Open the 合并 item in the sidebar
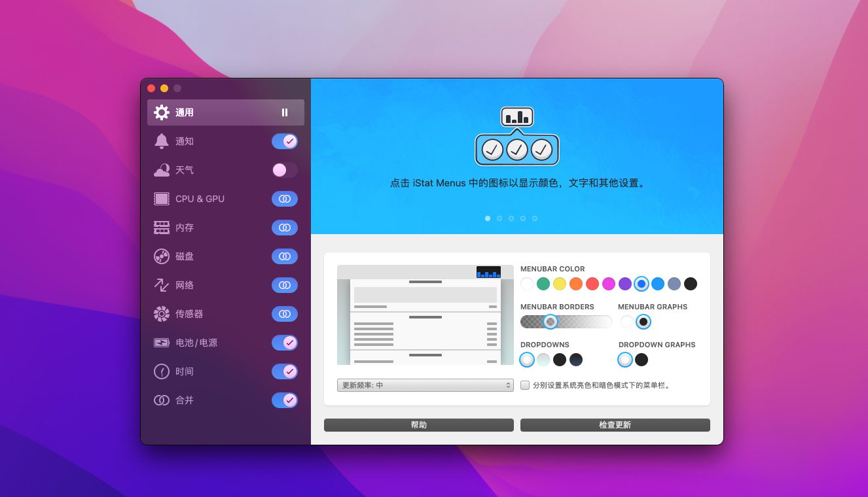This screenshot has height=497, width=868. click(x=185, y=400)
